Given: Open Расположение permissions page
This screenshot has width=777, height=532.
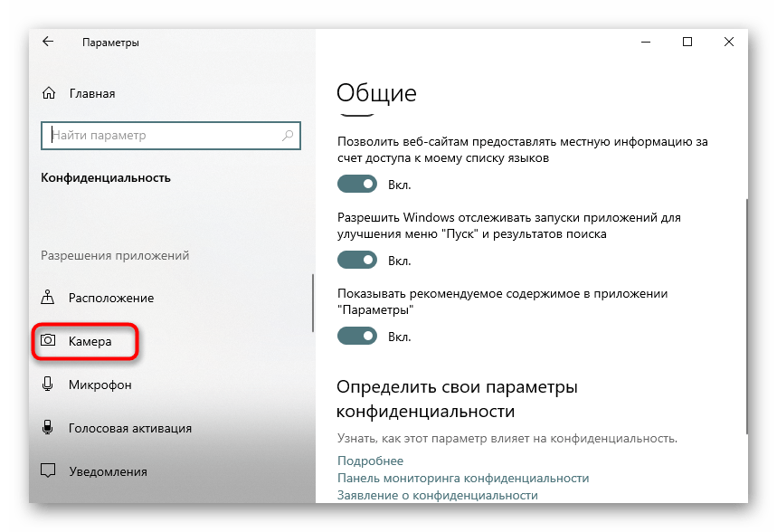Looking at the screenshot, I should pos(111,298).
